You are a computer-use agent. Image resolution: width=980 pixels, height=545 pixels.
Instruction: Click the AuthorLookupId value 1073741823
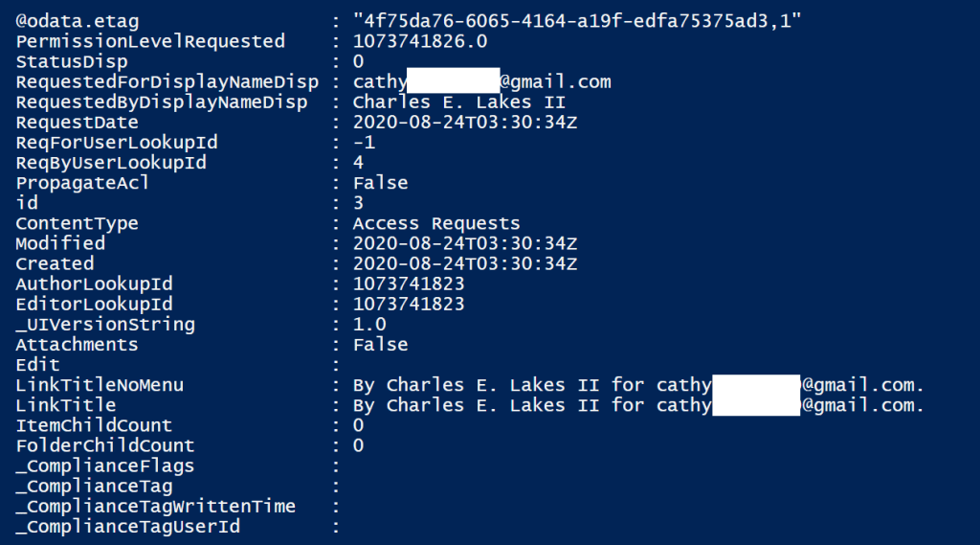[409, 284]
